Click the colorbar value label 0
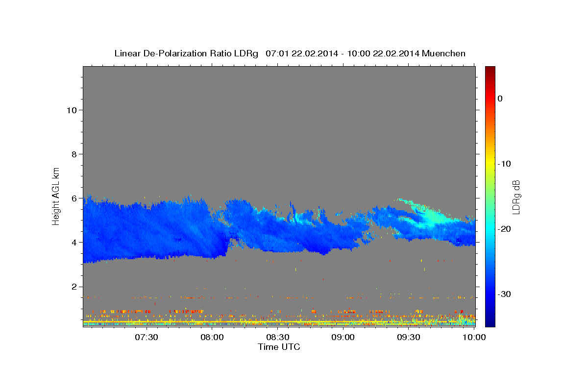This screenshot has height=392, width=588. click(x=500, y=98)
